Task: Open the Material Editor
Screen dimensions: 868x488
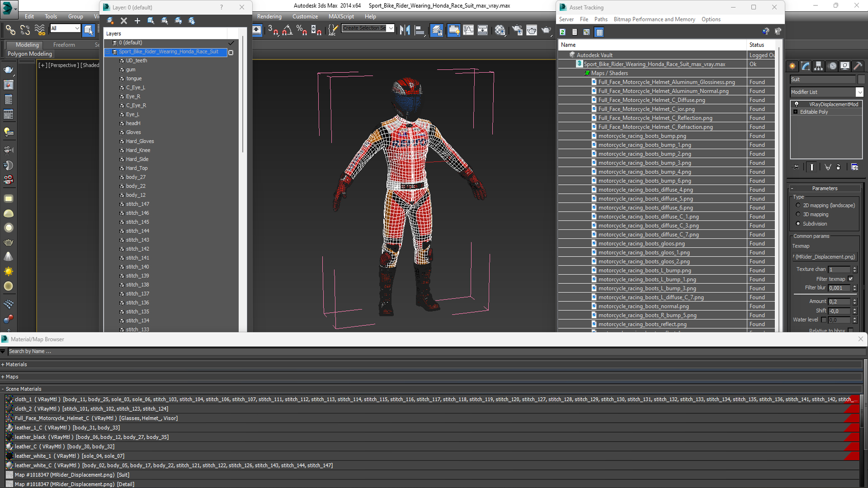Action: [500, 30]
